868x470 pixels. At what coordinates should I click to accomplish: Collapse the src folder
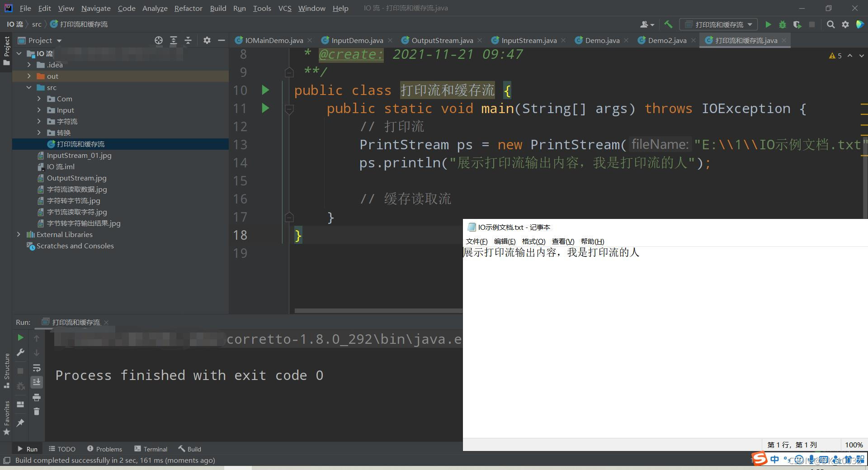coord(29,87)
